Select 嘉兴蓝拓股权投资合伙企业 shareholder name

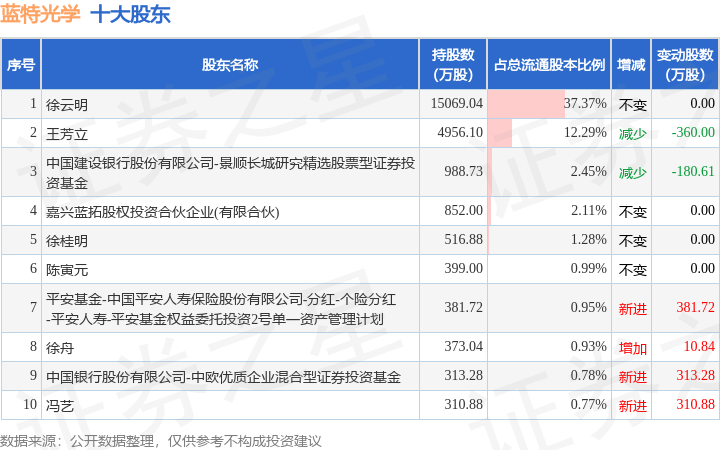[162, 211]
